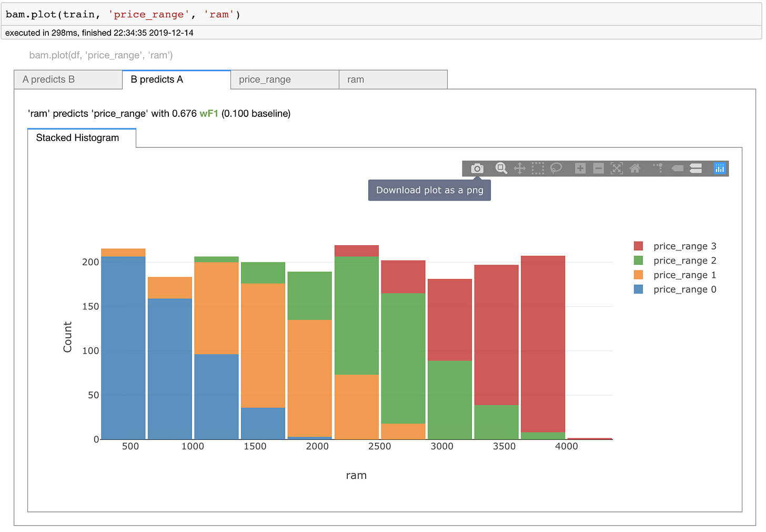Click the green bar segment at ram 2500
The width and height of the screenshot is (766, 532).
tap(357, 316)
